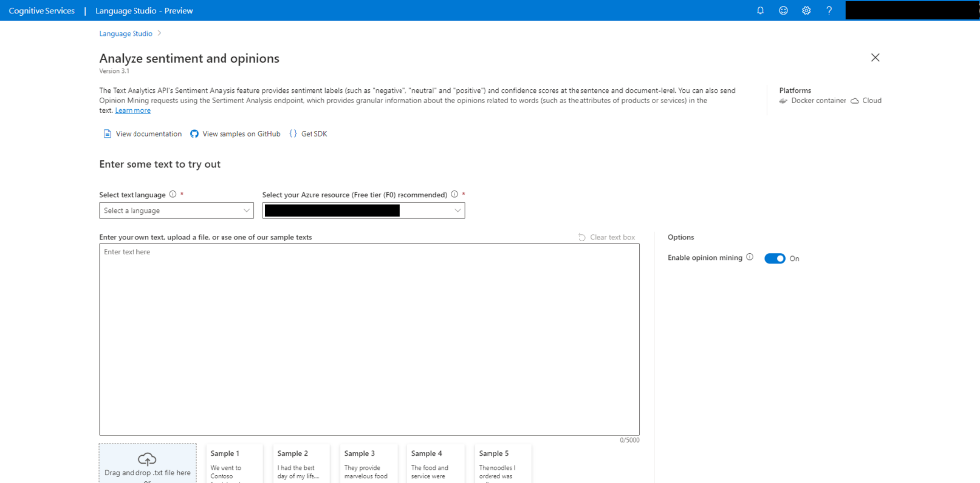Open the Select a language dropdown
Image resolution: width=980 pixels, height=483 pixels.
(176, 210)
